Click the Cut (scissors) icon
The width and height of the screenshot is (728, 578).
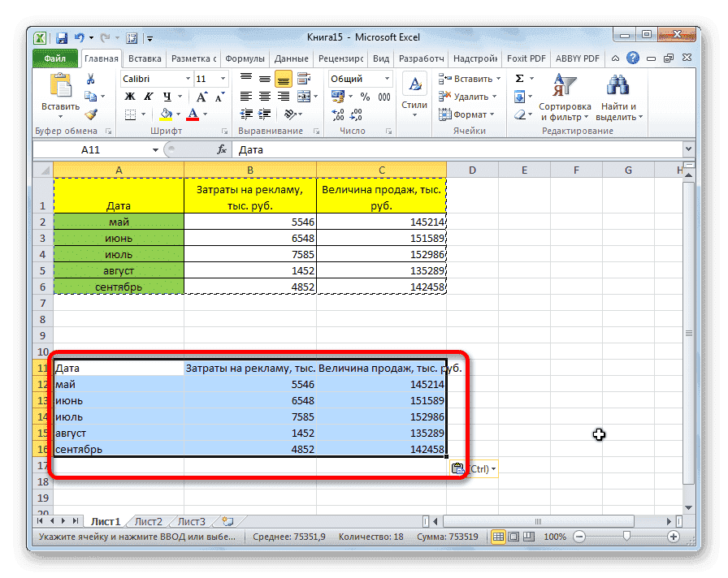(90, 78)
